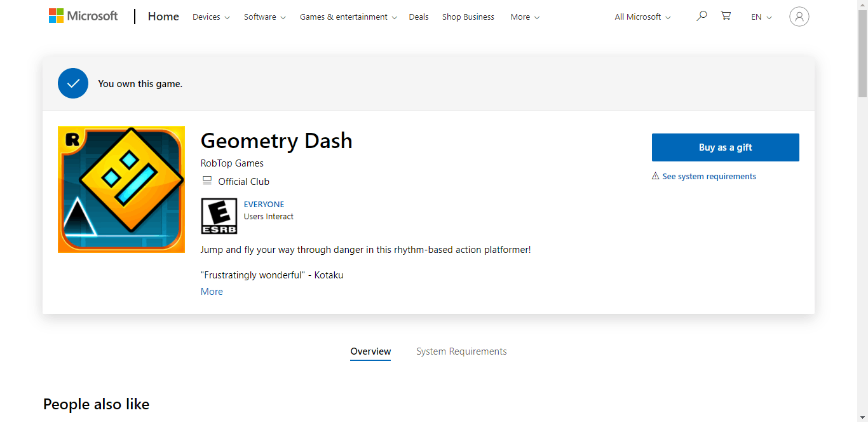Click the Official Club icon
868x422 pixels.
pos(207,181)
